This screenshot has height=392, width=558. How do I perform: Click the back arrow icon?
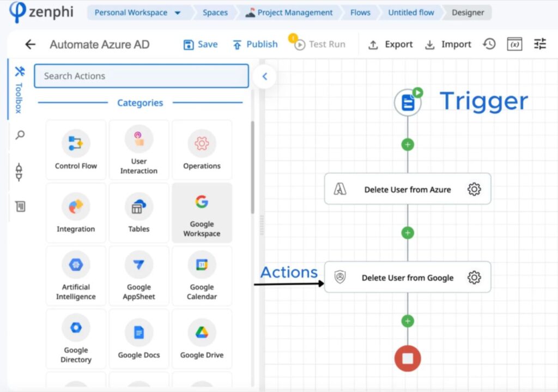point(31,45)
